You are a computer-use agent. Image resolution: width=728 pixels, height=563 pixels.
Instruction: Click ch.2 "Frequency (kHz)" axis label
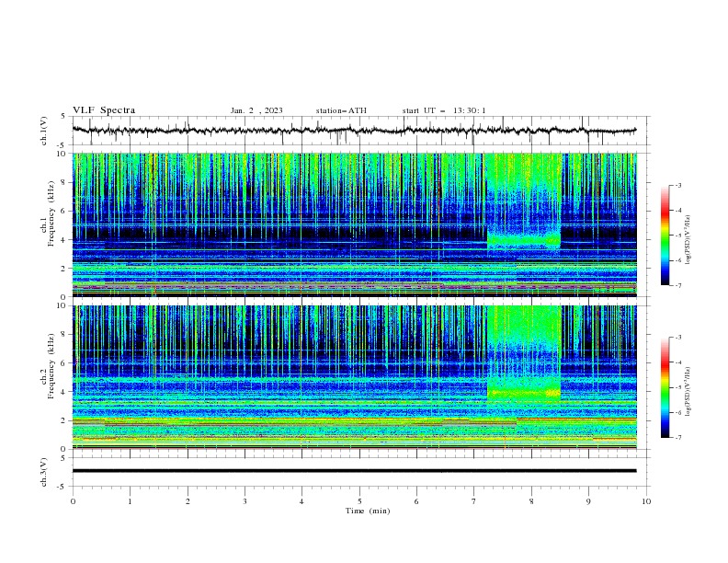tap(51, 366)
